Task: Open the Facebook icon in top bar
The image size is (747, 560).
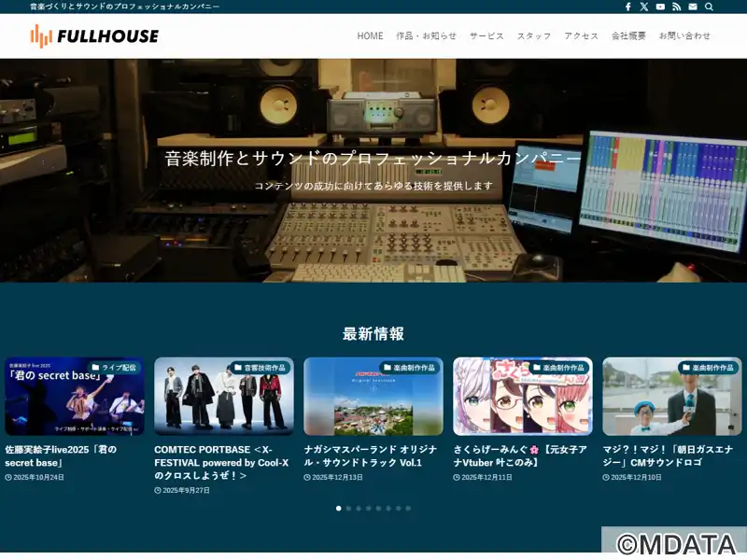Action: [x=628, y=7]
